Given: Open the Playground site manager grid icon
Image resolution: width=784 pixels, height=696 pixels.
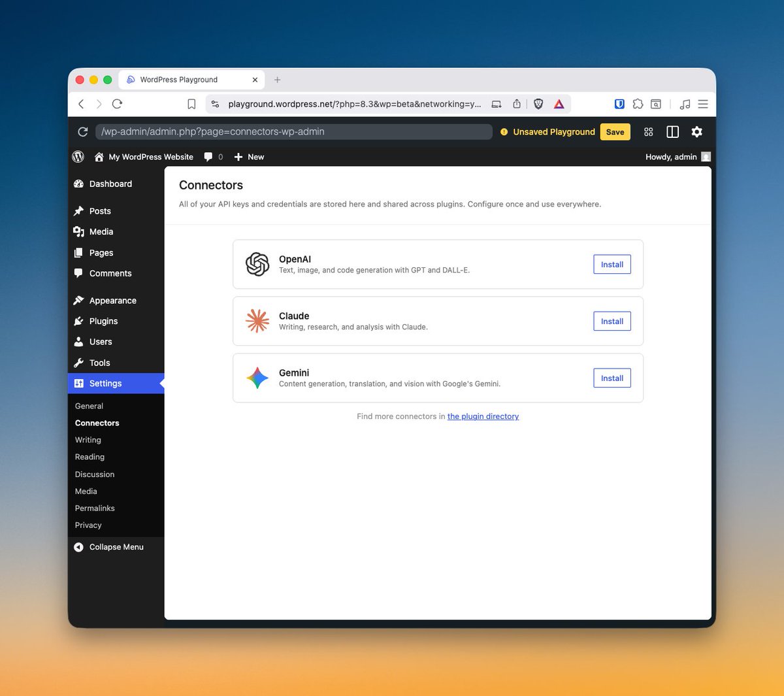Looking at the screenshot, I should 648,132.
